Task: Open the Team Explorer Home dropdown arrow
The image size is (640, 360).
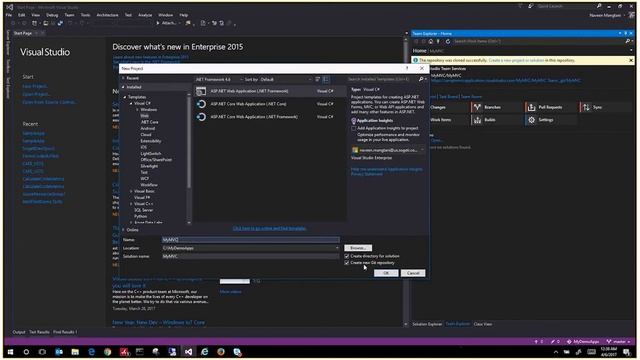Action: point(631,51)
